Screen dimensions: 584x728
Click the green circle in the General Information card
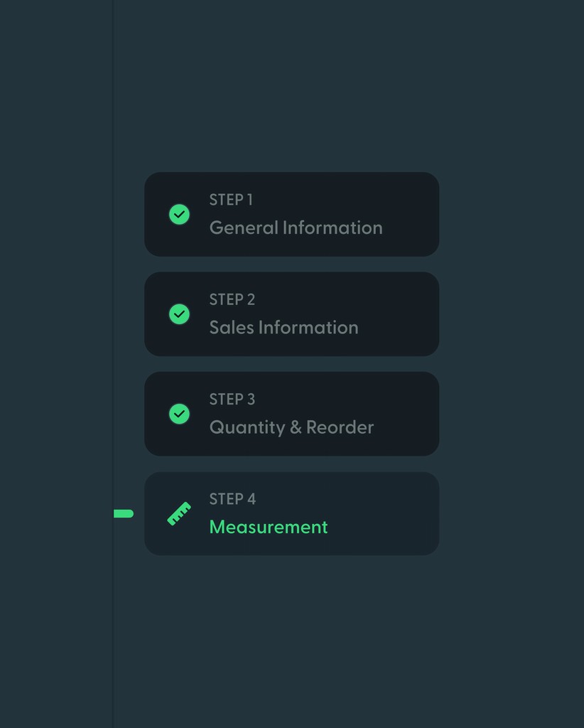click(179, 214)
